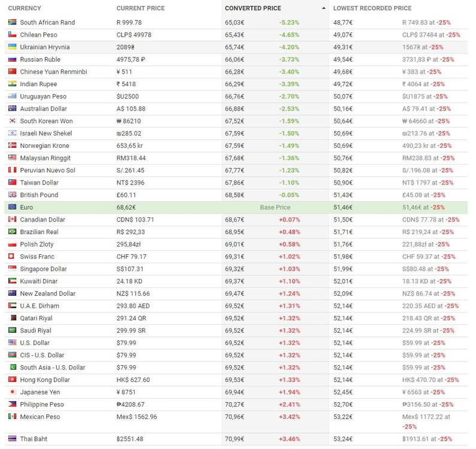Viewport: 476px width, 449px height.
Task: Sort by the Currency column header
Action: tap(24, 8)
